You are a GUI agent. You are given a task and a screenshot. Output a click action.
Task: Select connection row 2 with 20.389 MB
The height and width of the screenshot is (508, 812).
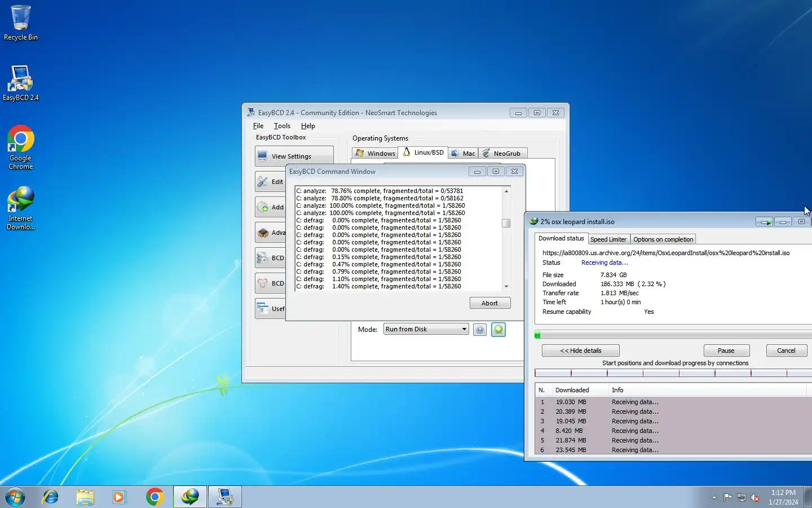tap(673, 411)
